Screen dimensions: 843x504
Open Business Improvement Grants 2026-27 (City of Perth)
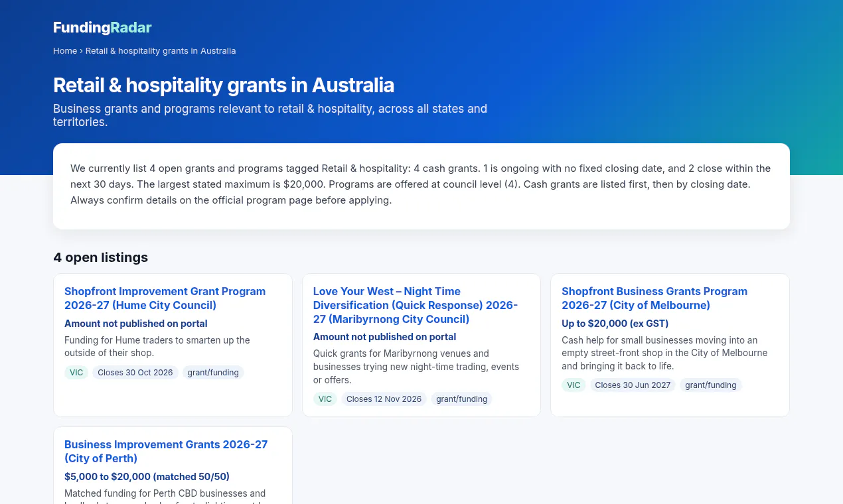[x=166, y=452]
